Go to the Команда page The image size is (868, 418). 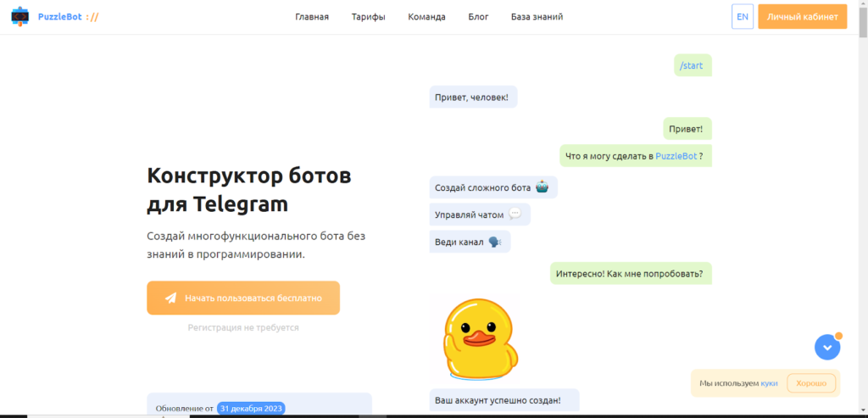427,17
